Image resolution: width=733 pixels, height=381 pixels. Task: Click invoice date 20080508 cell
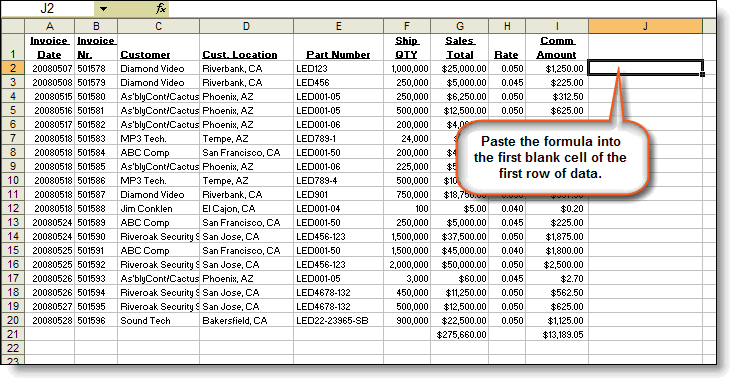(x=50, y=82)
